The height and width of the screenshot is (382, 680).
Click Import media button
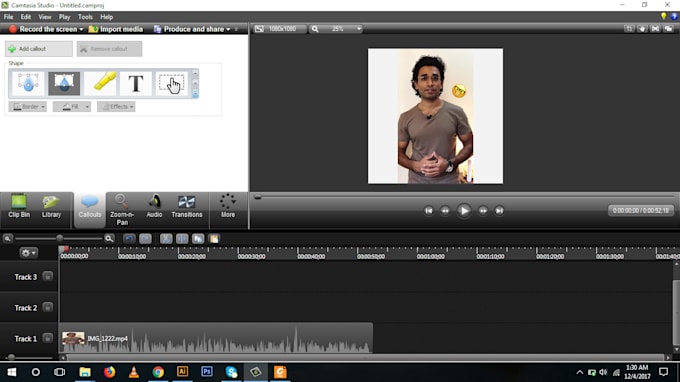[x=116, y=29]
